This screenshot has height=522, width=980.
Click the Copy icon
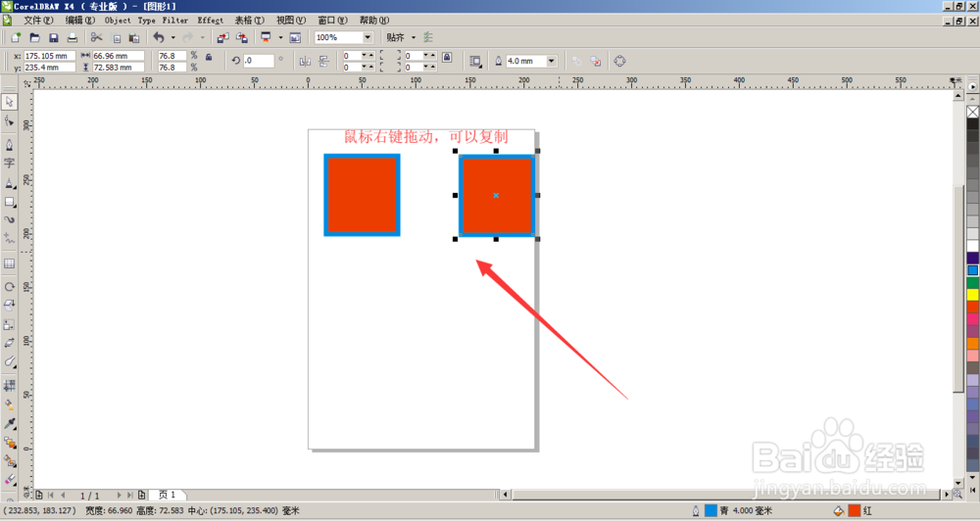[x=117, y=37]
